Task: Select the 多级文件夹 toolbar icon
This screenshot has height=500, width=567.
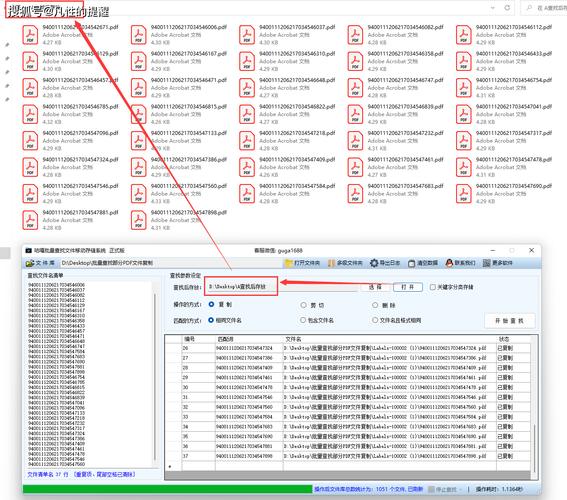Action: click(331, 263)
